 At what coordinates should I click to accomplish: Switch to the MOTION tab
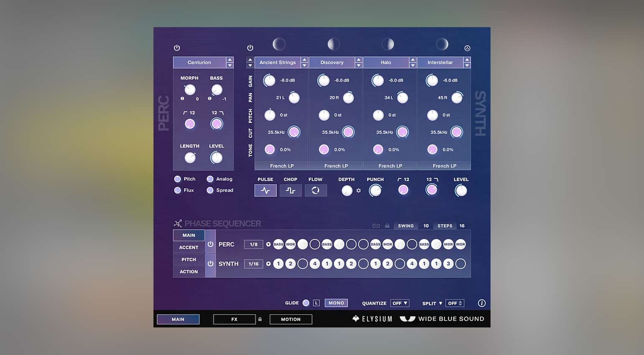[x=291, y=319]
